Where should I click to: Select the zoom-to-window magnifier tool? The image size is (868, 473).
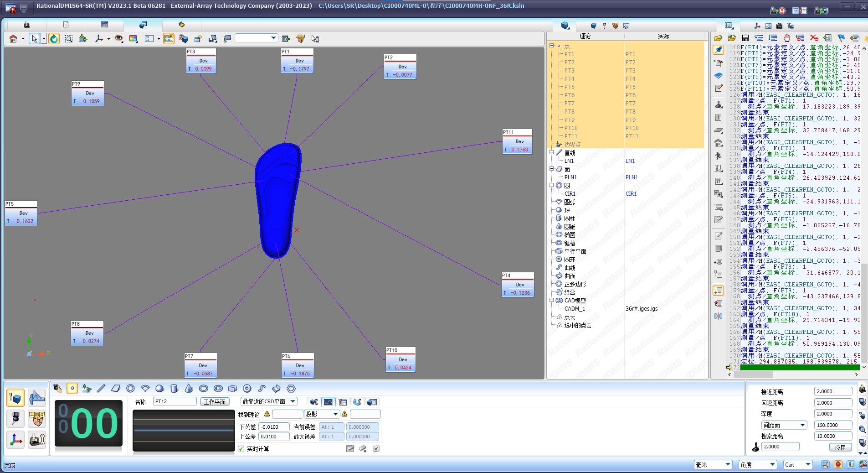(69, 39)
